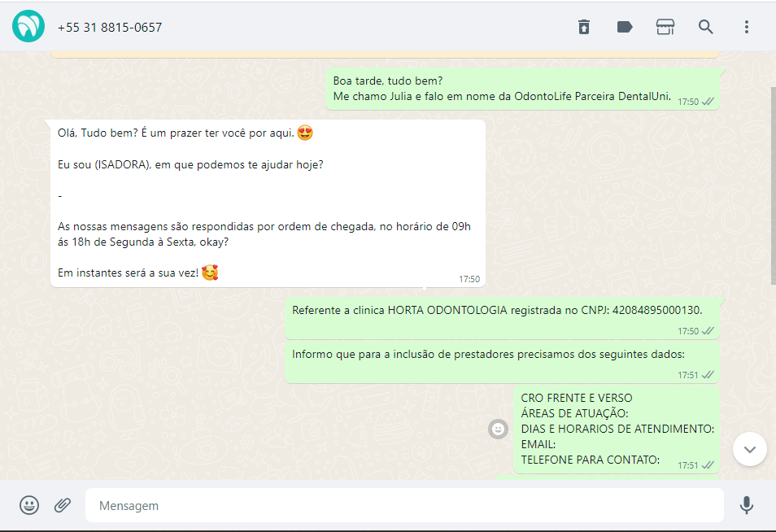Open contact profile picture avatar
Image resolution: width=776 pixels, height=532 pixels.
coord(28,26)
